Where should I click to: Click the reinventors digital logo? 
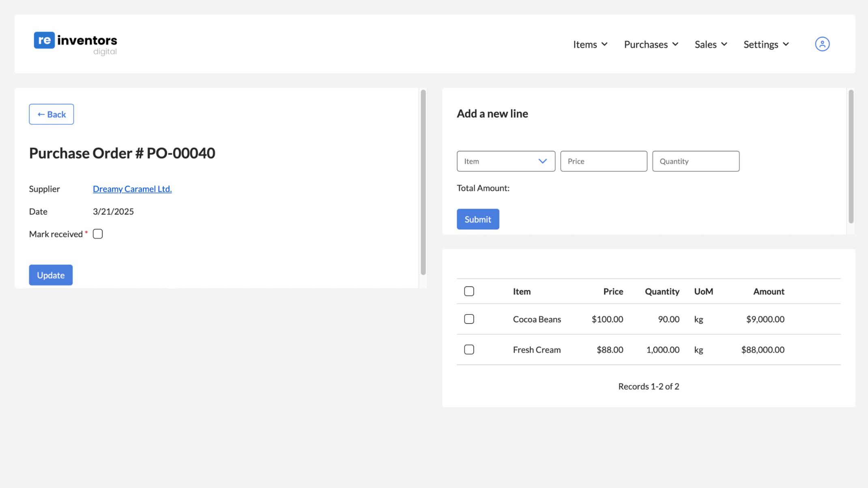pos(75,43)
